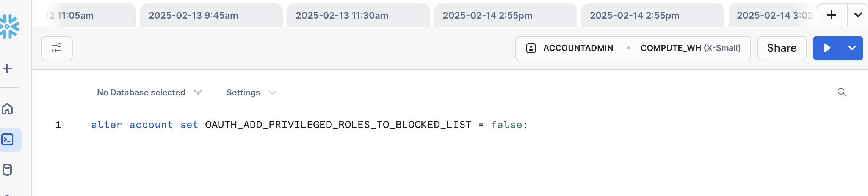Run the query with blue play button
Screen dimensions: 868x196
[827, 48]
